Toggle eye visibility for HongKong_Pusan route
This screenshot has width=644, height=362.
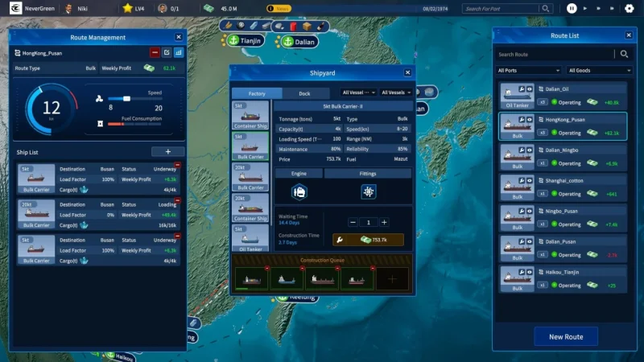(x=530, y=119)
